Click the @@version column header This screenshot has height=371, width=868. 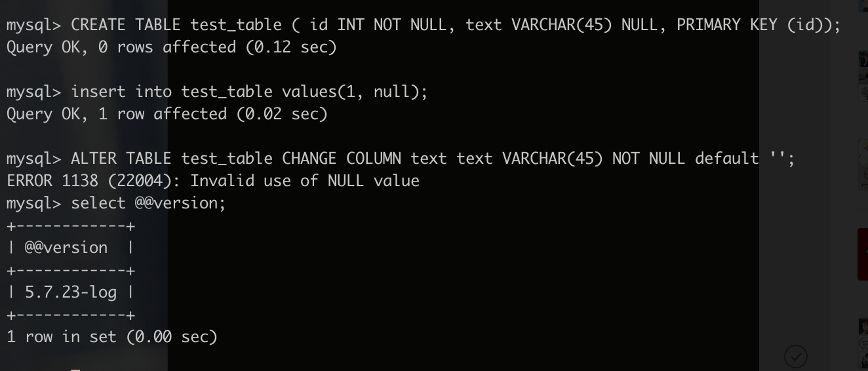click(66, 248)
